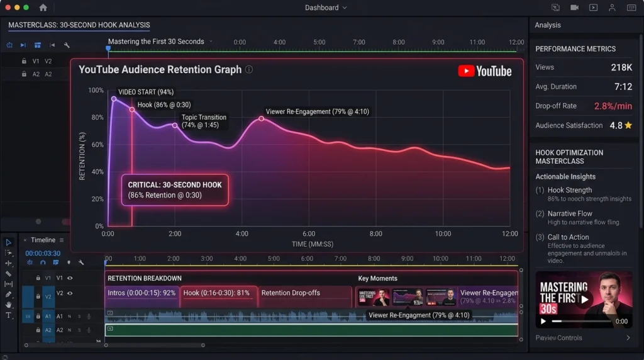Viewport: 644px width, 360px height.
Task: Expand the Preview Controls chevron
Action: tap(628, 338)
